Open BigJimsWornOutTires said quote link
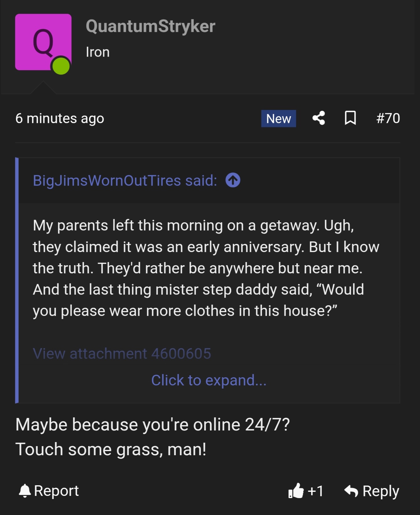 [125, 181]
